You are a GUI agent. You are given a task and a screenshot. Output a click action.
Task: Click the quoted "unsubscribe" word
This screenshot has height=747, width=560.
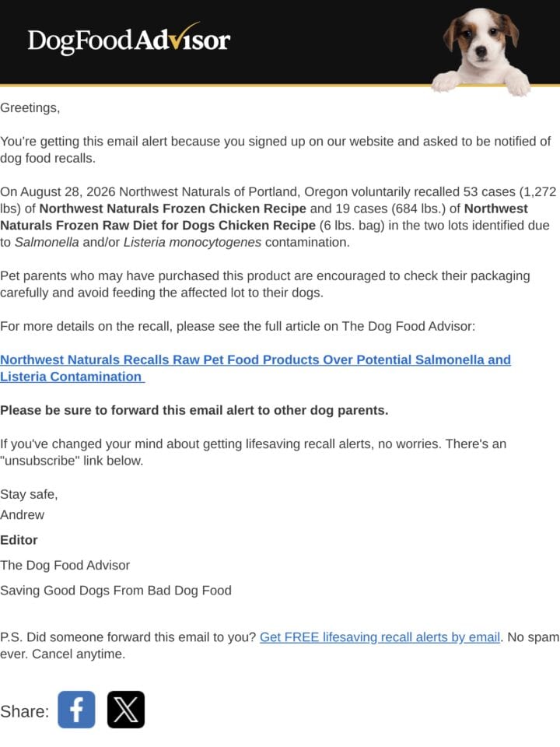(x=40, y=461)
